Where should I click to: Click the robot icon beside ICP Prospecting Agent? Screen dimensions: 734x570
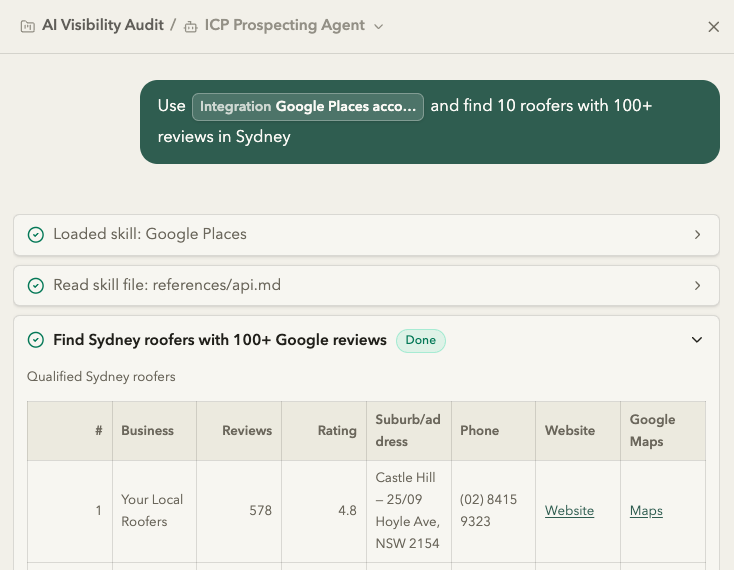[191, 27]
